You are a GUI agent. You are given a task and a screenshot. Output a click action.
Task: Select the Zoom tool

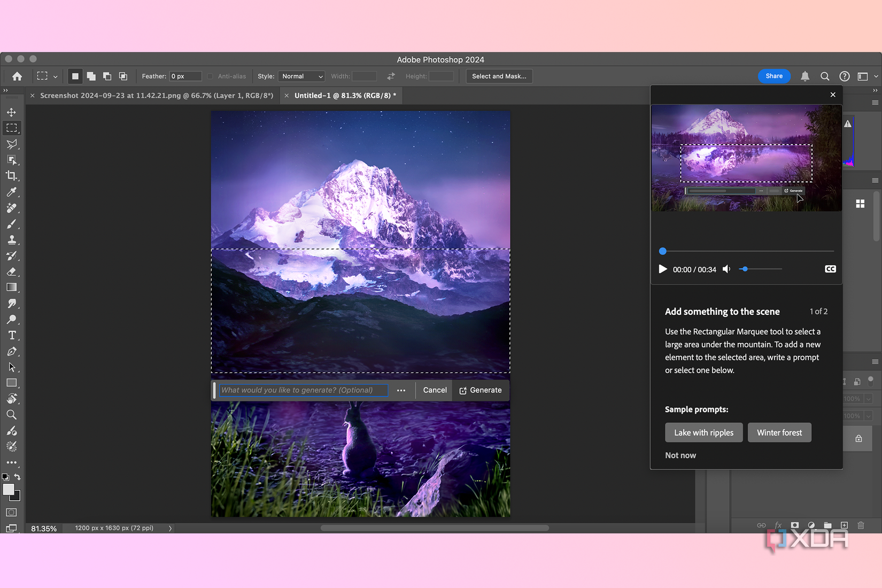[x=12, y=415]
